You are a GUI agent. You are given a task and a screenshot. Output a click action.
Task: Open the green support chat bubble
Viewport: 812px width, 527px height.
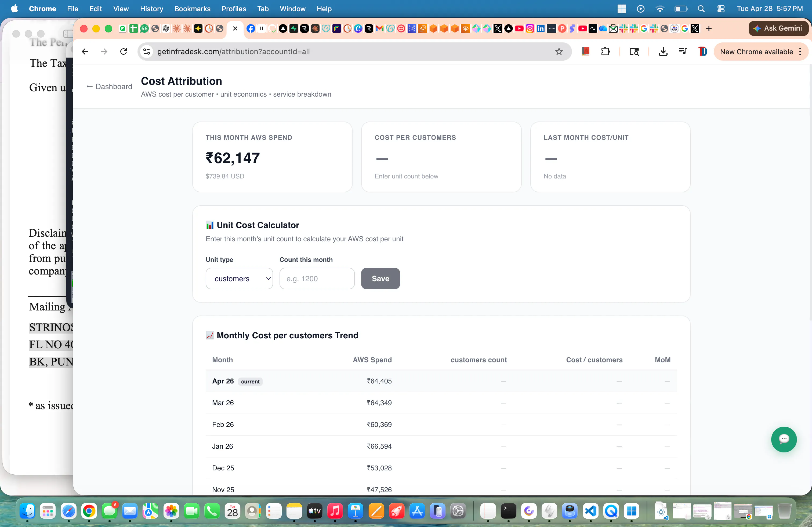784,439
